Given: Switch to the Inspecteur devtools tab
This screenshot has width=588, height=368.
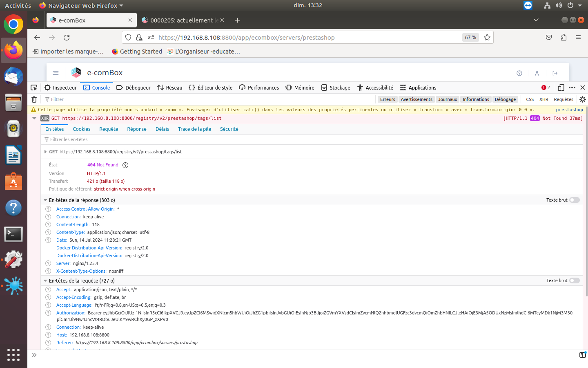Looking at the screenshot, I should pos(60,88).
